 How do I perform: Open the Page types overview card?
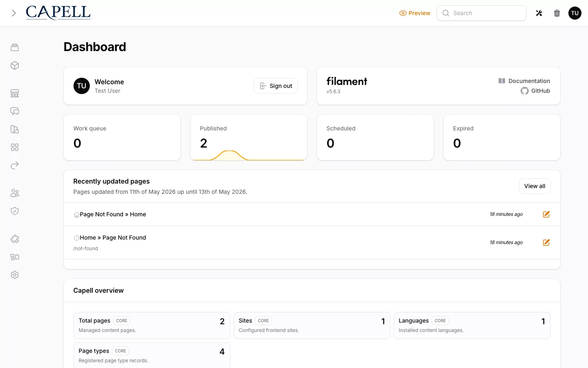click(x=152, y=355)
